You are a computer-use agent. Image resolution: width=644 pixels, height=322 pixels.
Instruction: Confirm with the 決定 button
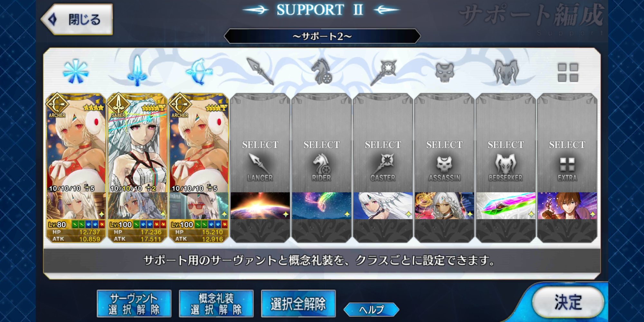click(x=568, y=302)
